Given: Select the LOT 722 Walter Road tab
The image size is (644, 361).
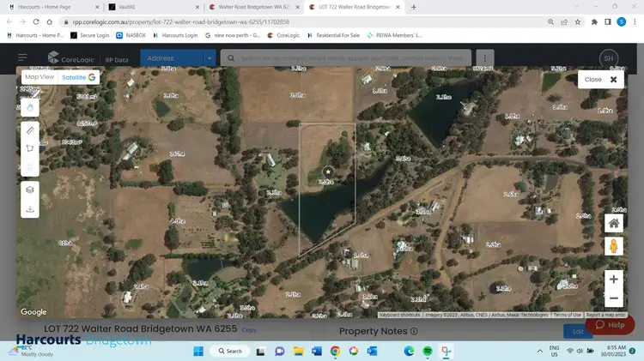Looking at the screenshot, I should [x=355, y=7].
